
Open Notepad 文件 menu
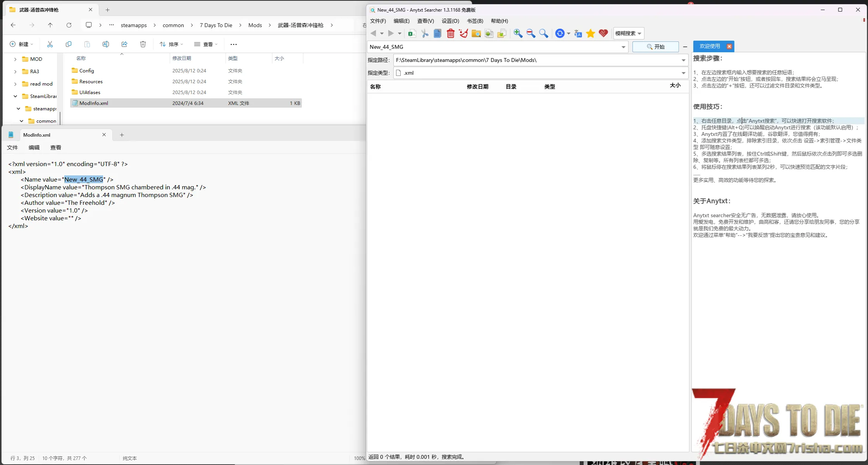pos(12,148)
